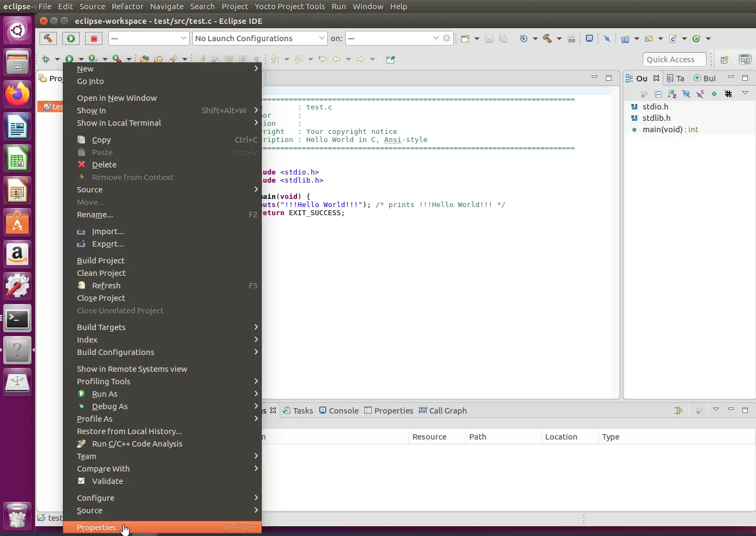Select Properties in the context menu
Image resolution: width=756 pixels, height=536 pixels.
(x=96, y=527)
